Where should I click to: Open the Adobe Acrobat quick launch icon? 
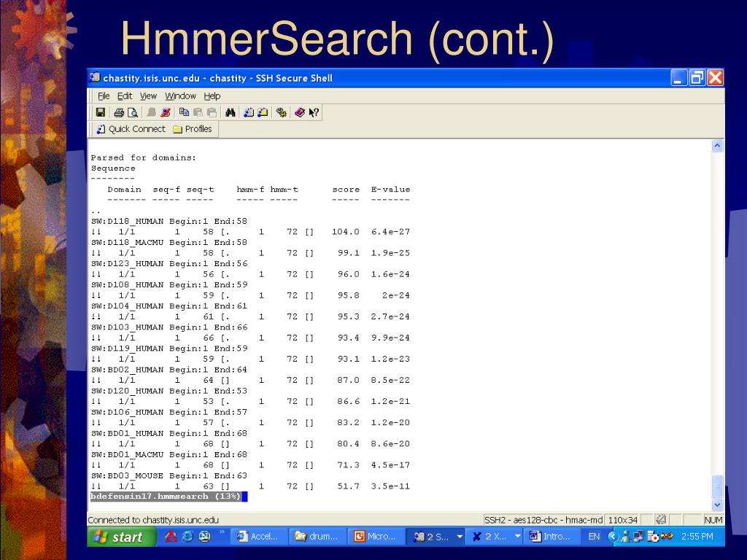pos(171,537)
